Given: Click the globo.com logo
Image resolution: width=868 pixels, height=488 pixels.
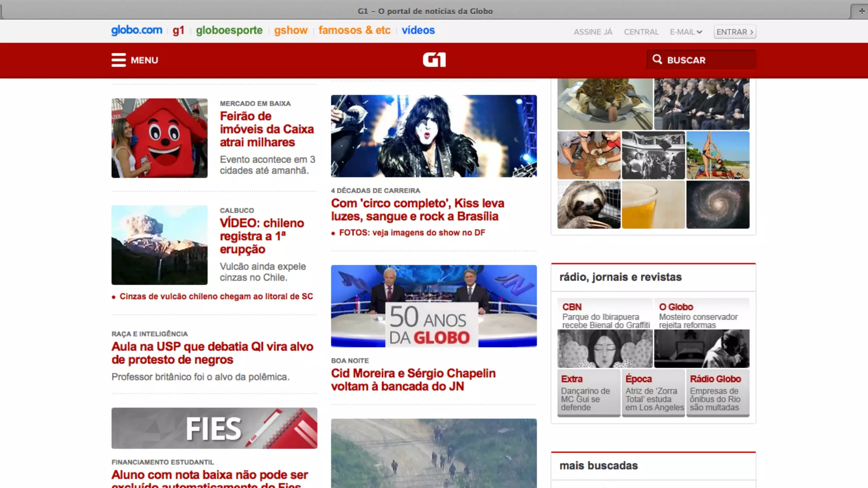Looking at the screenshot, I should point(136,30).
